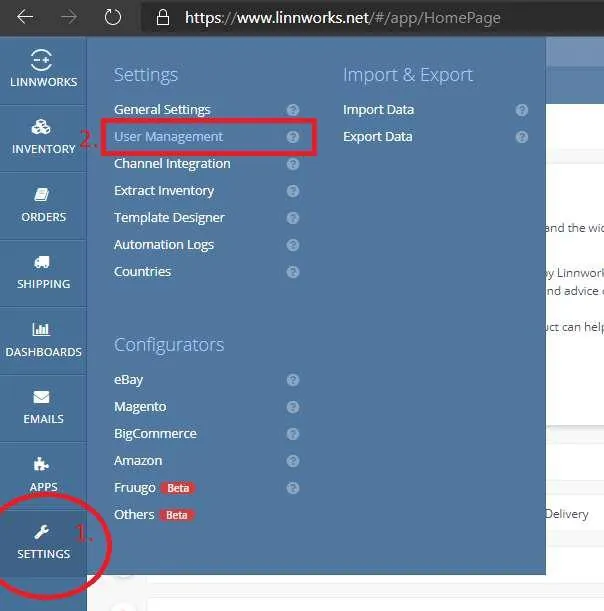
Task: Open the Orders sidebar section
Action: [x=43, y=205]
